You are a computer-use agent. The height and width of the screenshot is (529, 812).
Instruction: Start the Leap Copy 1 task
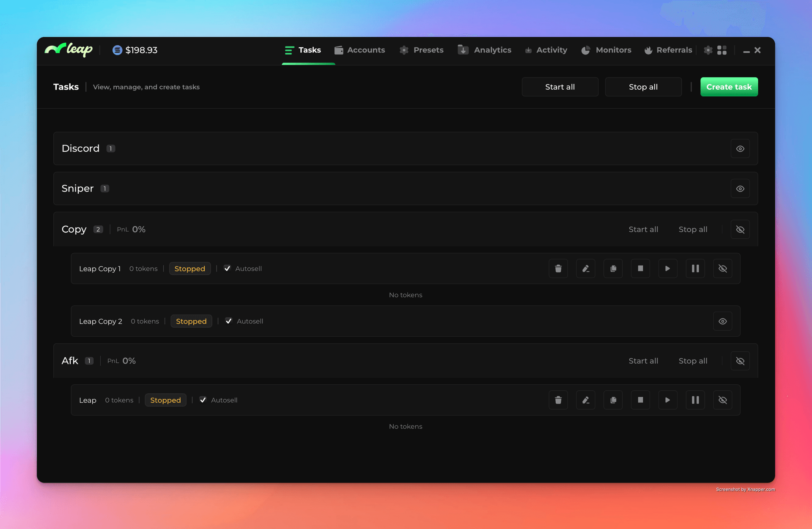[x=667, y=269]
